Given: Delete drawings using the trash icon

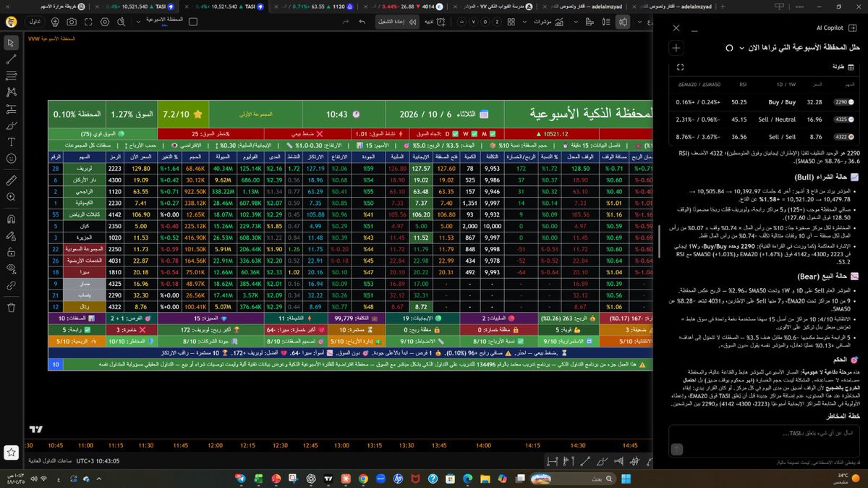Looking at the screenshot, I should pos(10,307).
